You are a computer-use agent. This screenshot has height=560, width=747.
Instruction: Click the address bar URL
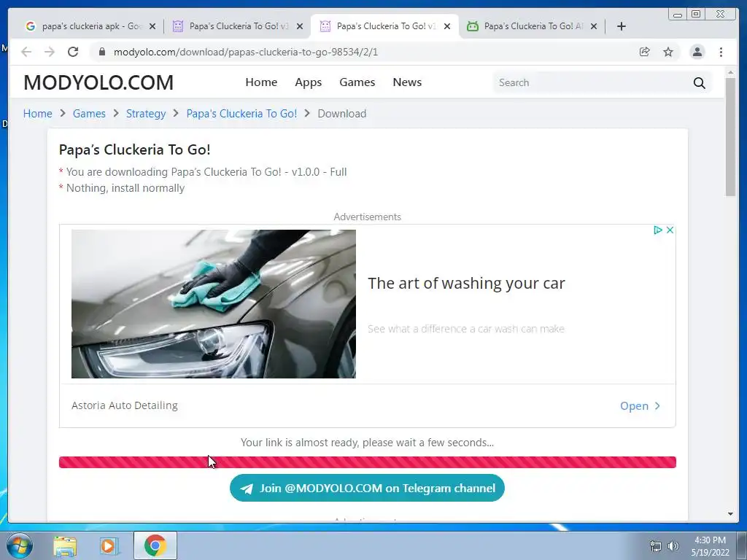pyautogui.click(x=246, y=52)
